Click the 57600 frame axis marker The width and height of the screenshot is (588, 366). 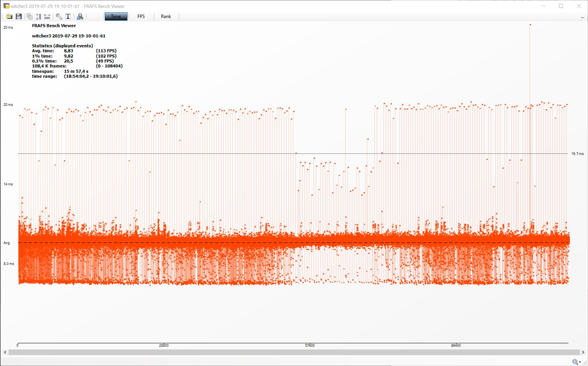[x=310, y=345]
